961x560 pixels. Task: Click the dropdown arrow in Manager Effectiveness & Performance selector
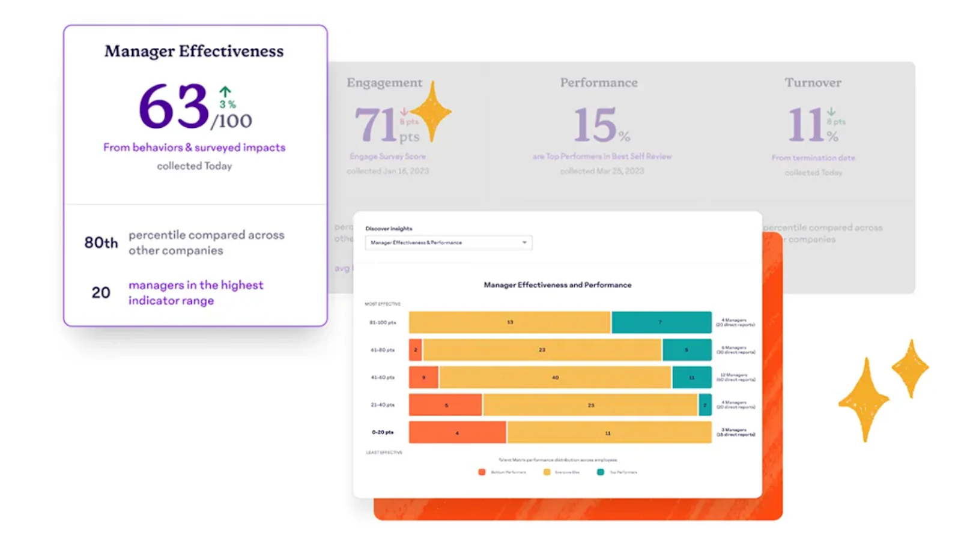tap(524, 242)
